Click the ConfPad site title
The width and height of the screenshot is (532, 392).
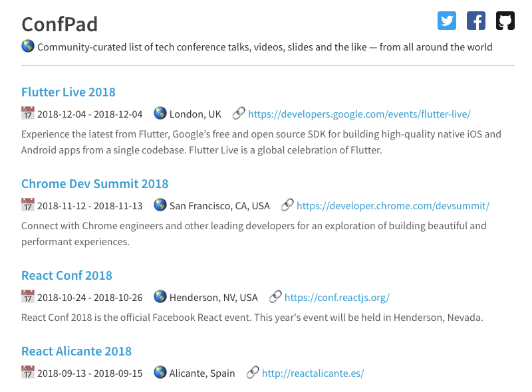pyautogui.click(x=60, y=24)
